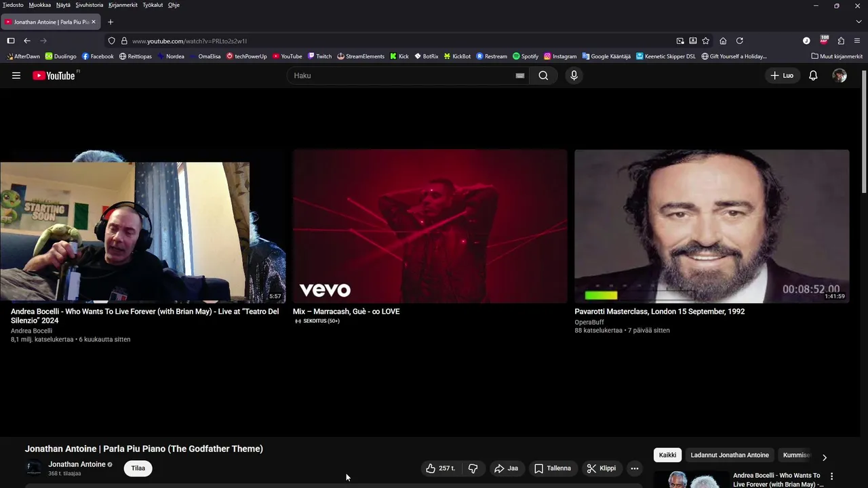Bookmark this page with the star icon
868x488 pixels.
705,41
